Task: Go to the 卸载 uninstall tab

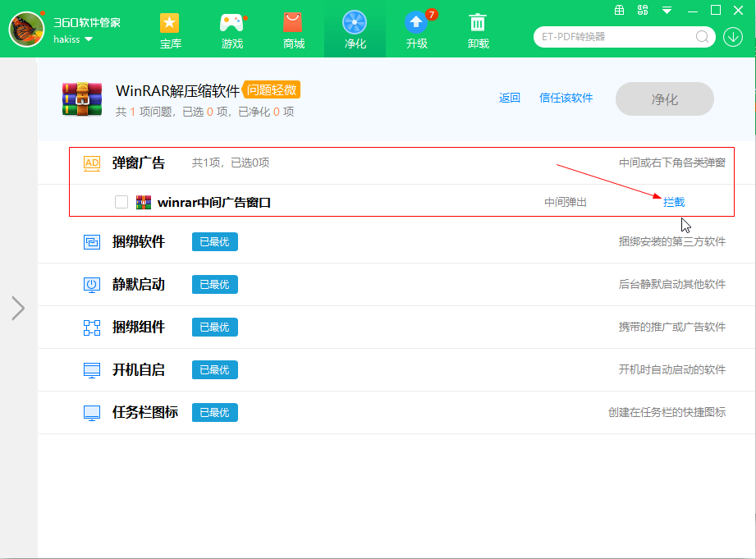Action: click(x=479, y=30)
